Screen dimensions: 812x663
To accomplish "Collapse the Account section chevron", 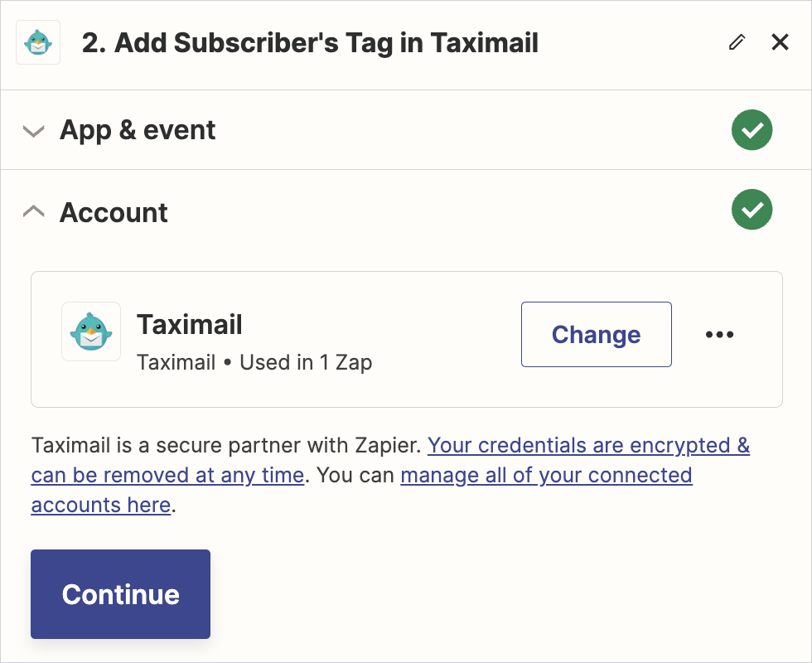I will [33, 212].
